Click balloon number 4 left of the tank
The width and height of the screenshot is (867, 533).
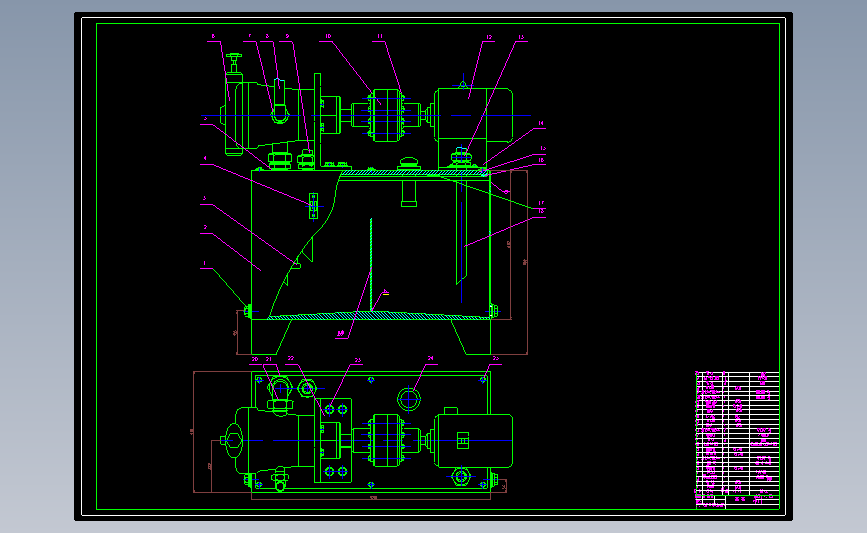[x=205, y=159]
